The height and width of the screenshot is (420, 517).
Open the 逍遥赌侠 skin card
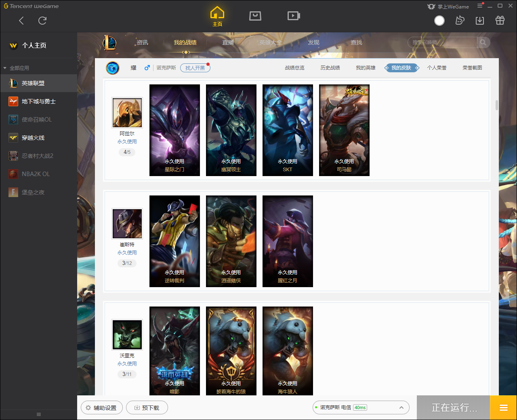tap(231, 241)
